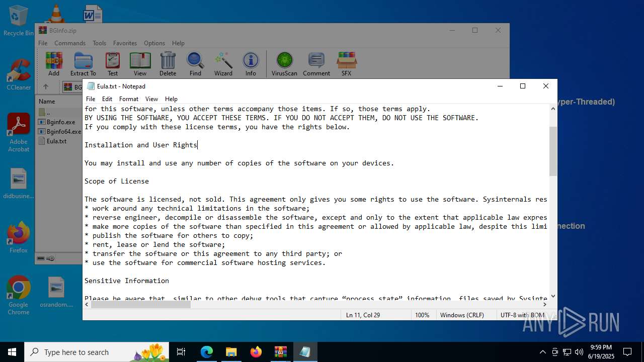Open WinRAR Commands menu

point(70,43)
